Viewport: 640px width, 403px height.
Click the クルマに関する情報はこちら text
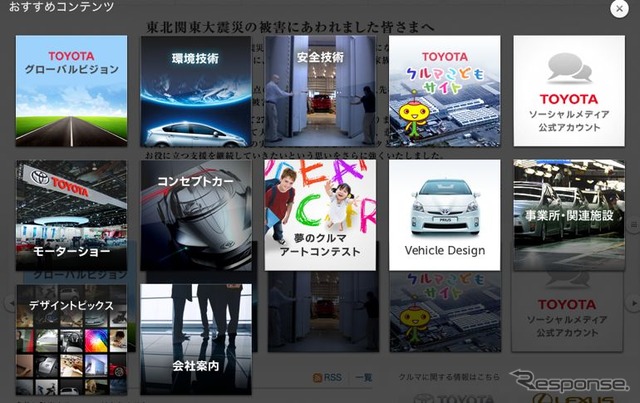point(449,377)
